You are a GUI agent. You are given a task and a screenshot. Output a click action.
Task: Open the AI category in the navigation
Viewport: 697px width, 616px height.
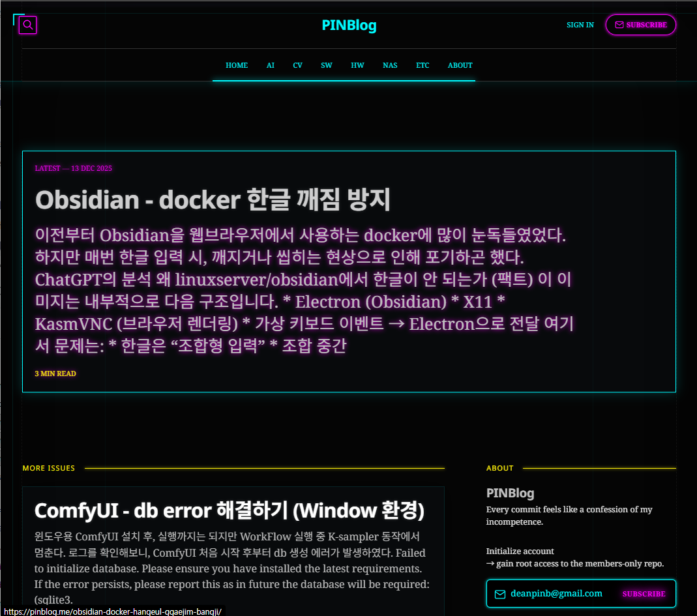[271, 65]
